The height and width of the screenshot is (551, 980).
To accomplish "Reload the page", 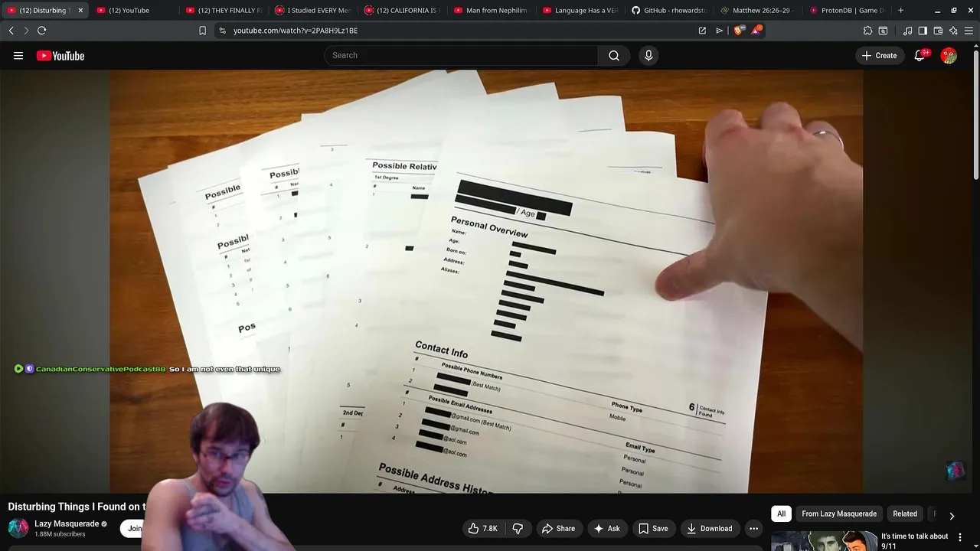I will point(42,31).
